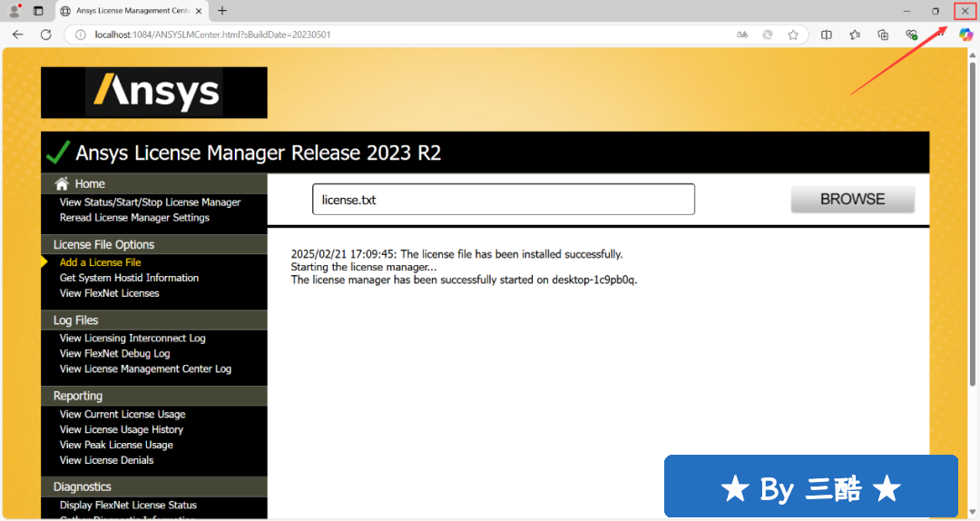
Task: Open the split screen view icon
Action: 827,35
